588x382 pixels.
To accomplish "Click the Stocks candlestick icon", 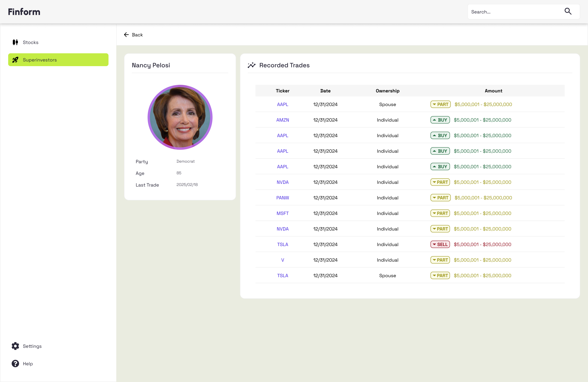I will pos(15,42).
